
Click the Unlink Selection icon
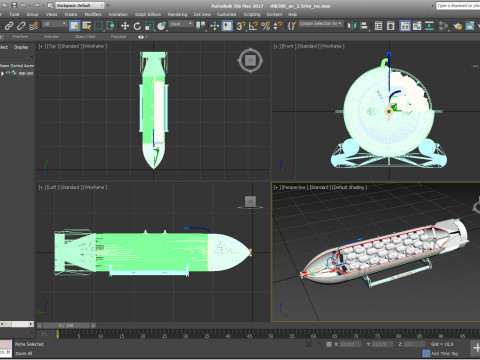(x=21, y=26)
